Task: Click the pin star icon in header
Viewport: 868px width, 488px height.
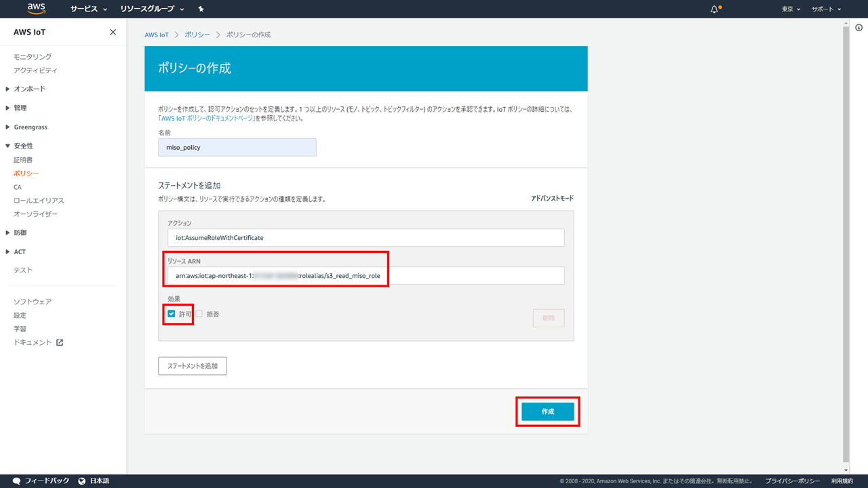Action: click(x=201, y=9)
